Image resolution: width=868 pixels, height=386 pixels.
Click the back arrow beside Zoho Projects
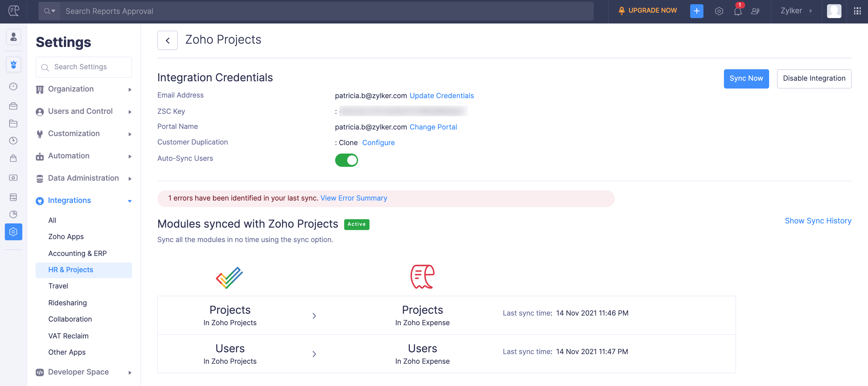tap(168, 40)
